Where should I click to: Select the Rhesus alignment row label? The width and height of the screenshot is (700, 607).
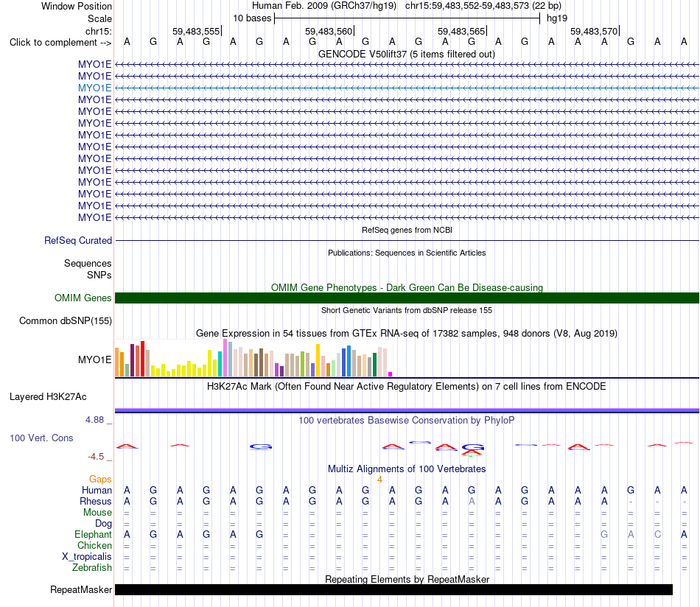(x=96, y=501)
